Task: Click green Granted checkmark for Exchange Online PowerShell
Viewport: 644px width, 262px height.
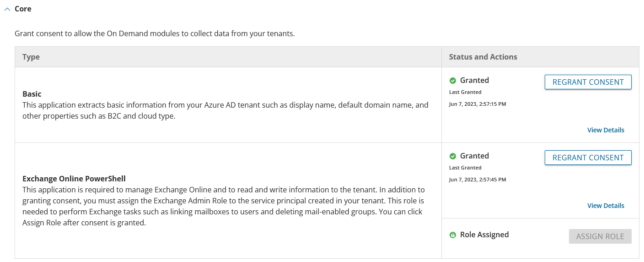Action: pyautogui.click(x=453, y=156)
